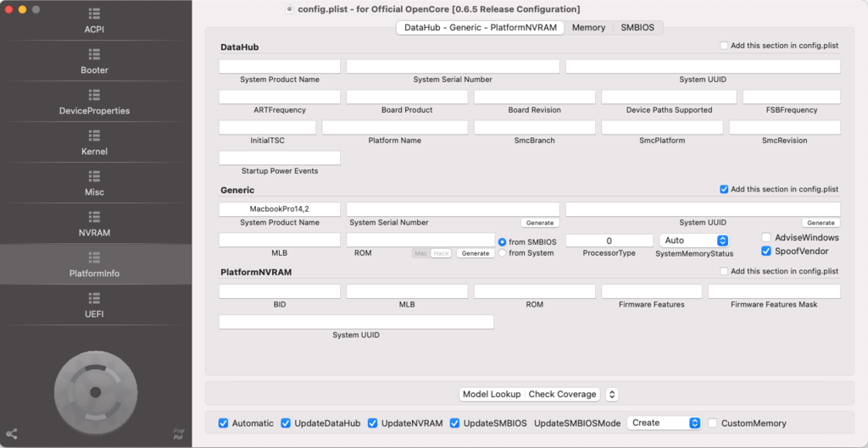Click the Check Coverage button
Image resolution: width=868 pixels, height=448 pixels.
pyautogui.click(x=563, y=395)
